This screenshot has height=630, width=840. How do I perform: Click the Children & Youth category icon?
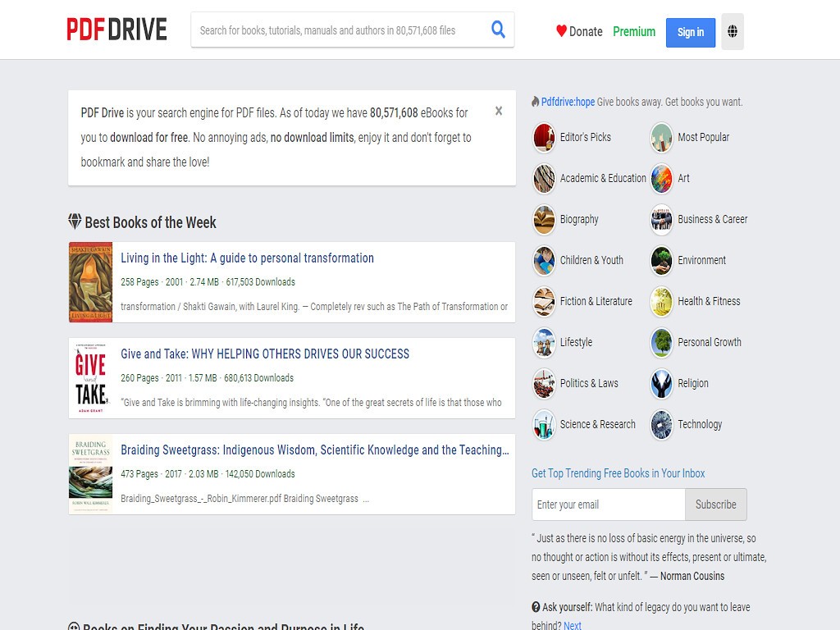pos(544,260)
